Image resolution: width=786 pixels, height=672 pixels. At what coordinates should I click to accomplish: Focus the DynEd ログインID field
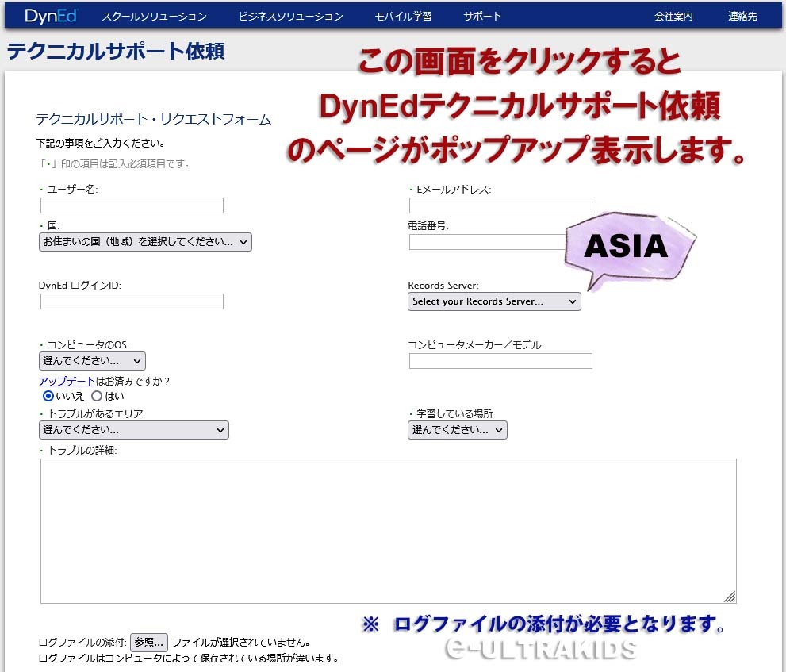[x=132, y=301]
